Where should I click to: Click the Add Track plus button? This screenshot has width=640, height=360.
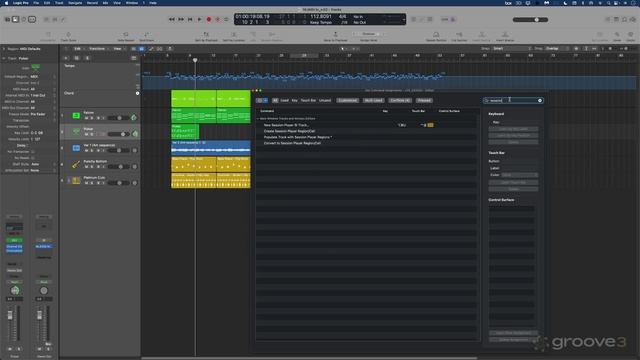click(66, 58)
